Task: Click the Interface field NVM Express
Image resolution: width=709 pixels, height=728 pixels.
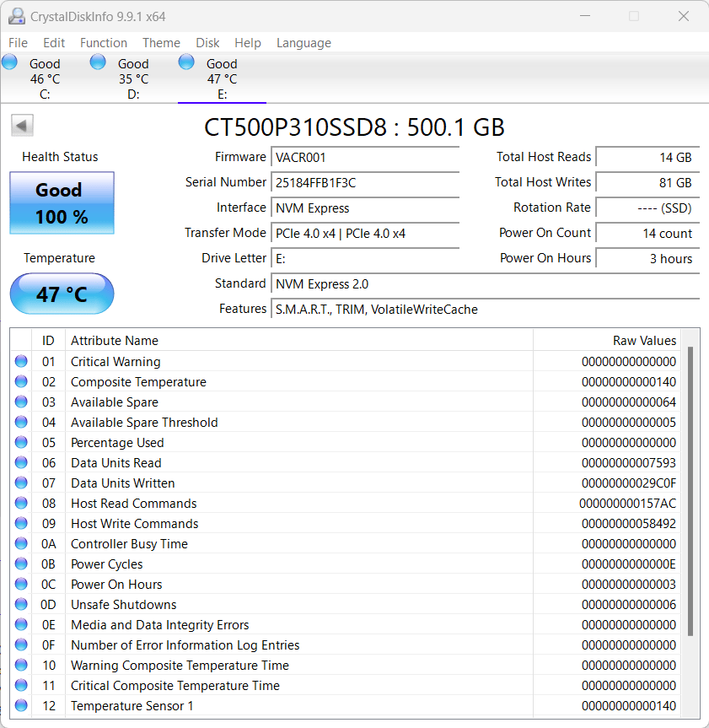Action: pyautogui.click(x=365, y=208)
